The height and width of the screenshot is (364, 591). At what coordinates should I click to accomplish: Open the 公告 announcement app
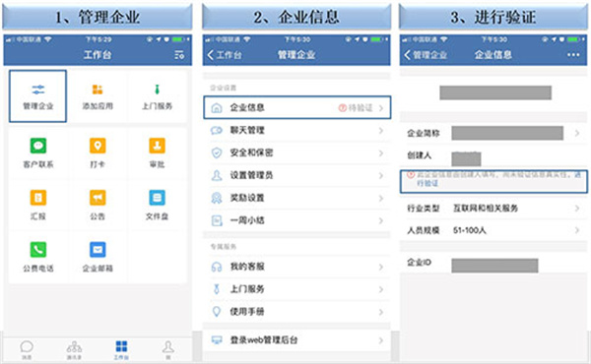coord(98,205)
